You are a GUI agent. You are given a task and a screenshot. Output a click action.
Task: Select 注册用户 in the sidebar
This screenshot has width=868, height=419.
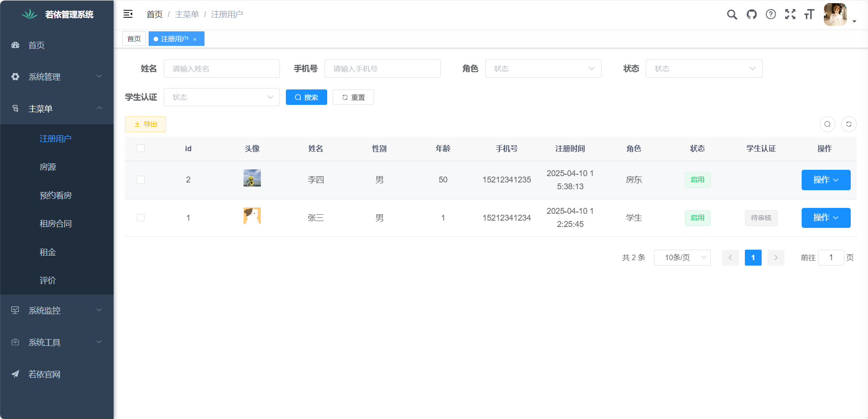[57, 138]
